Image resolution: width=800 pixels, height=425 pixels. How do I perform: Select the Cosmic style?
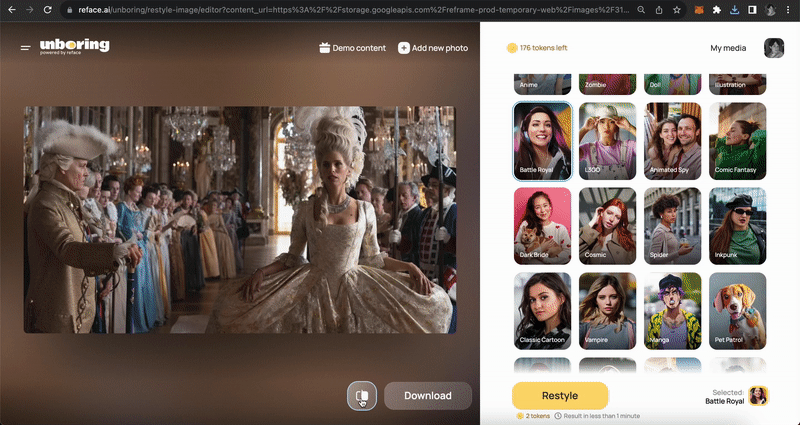click(x=607, y=226)
